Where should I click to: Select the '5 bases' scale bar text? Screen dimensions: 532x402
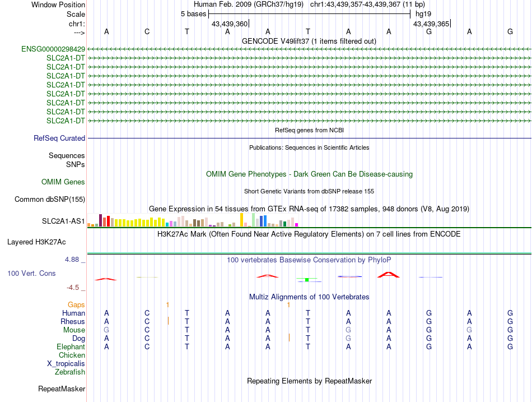click(x=193, y=14)
